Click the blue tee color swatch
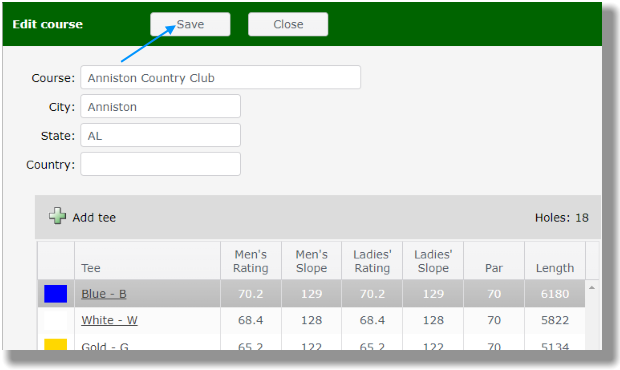Screen dimensions: 620x370 pyautogui.click(x=55, y=294)
